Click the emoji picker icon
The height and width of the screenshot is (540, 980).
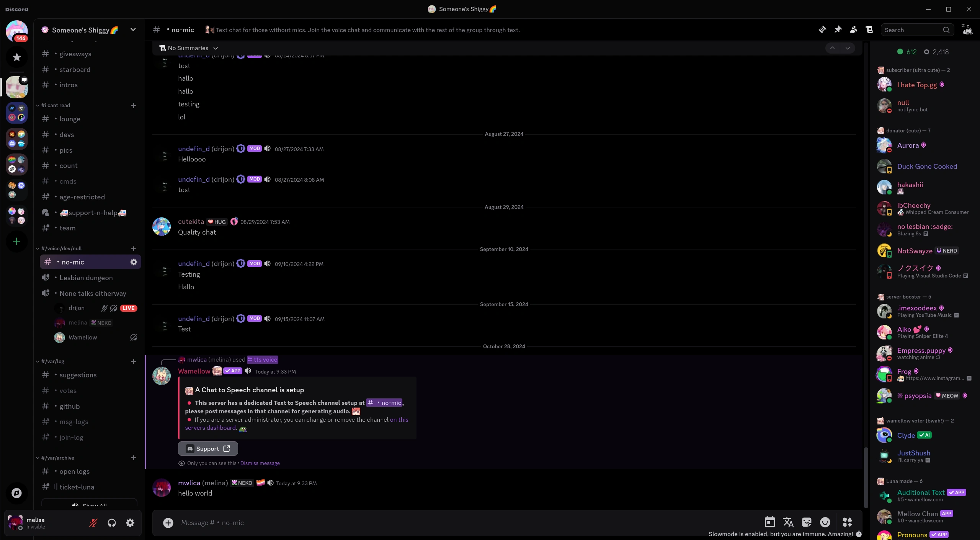click(825, 522)
